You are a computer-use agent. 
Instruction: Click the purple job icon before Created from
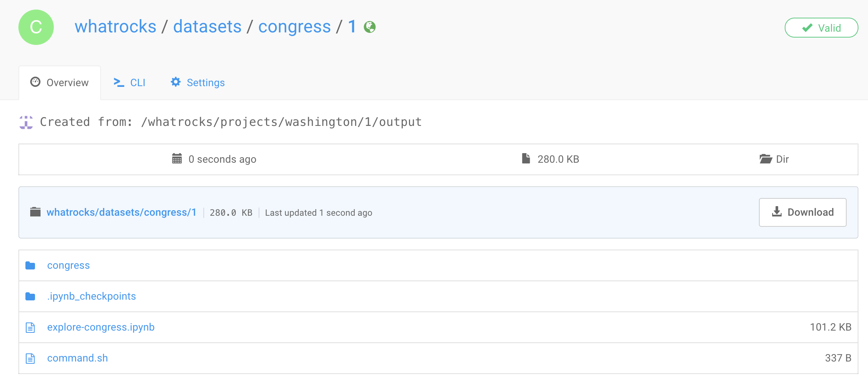26,122
